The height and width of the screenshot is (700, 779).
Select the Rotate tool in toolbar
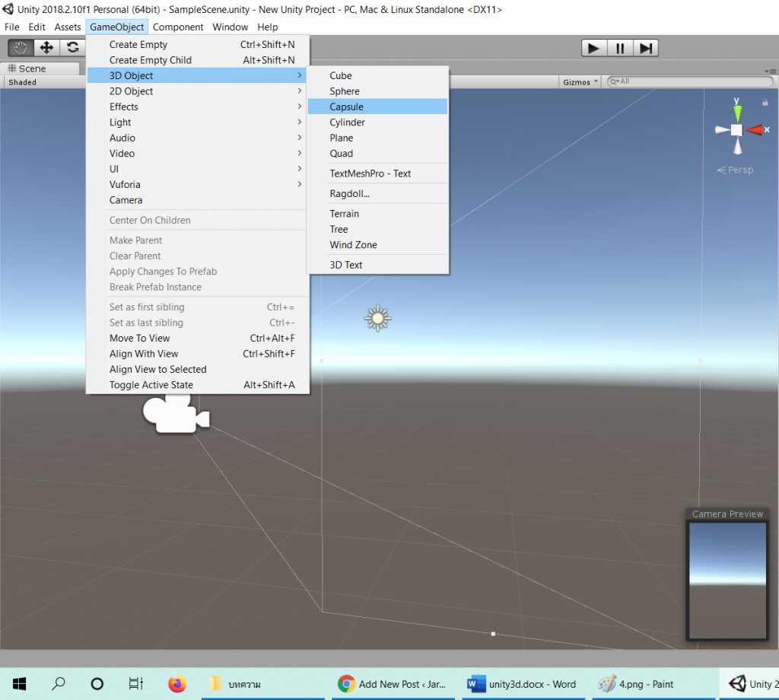pyautogui.click(x=73, y=48)
